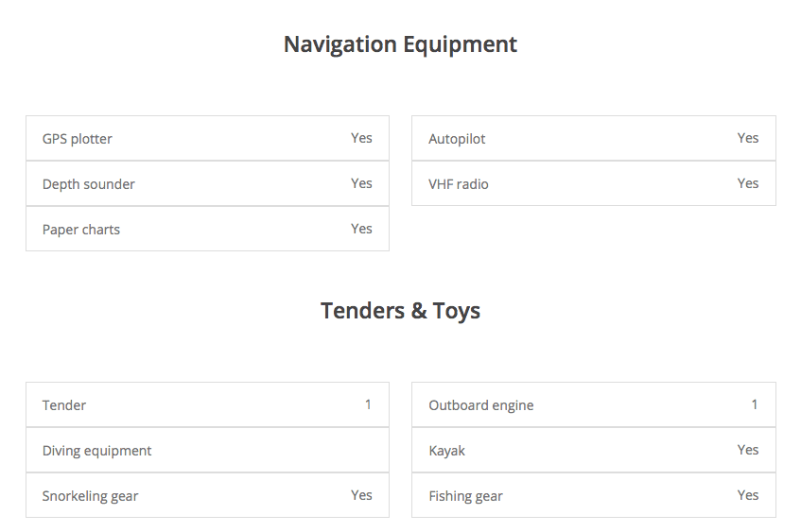Screen dimensions: 801x532
Task: Select the Paper charts label
Action: tap(81, 230)
